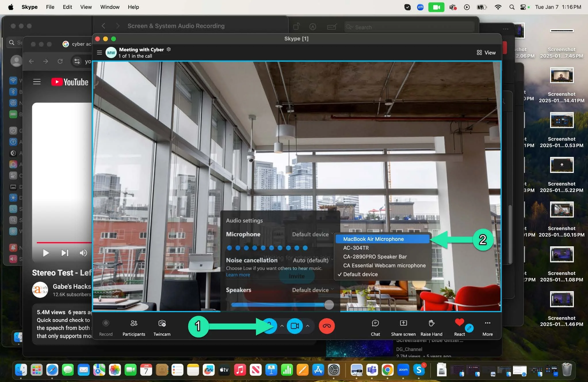Adjust the speaker volume slider
588x382 pixels.
(329, 305)
